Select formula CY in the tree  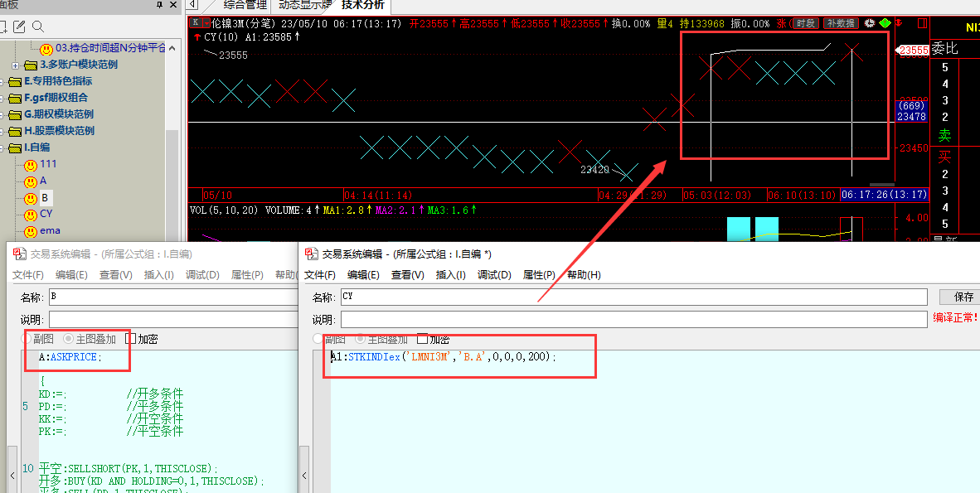(46, 214)
